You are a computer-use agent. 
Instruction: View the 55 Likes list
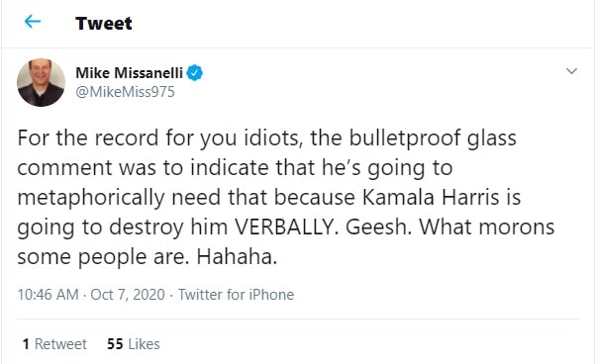coord(134,344)
